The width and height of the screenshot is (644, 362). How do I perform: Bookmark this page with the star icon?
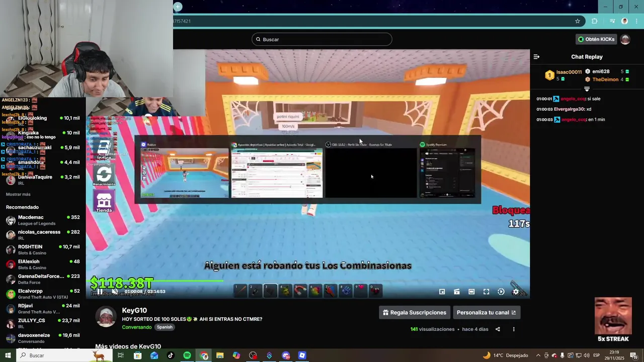coord(578,21)
